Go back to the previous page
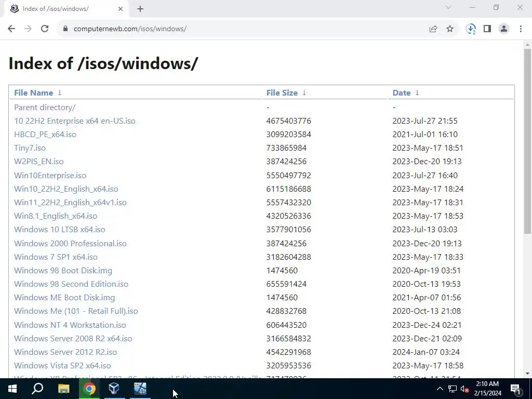The height and width of the screenshot is (399, 532). pos(11,29)
